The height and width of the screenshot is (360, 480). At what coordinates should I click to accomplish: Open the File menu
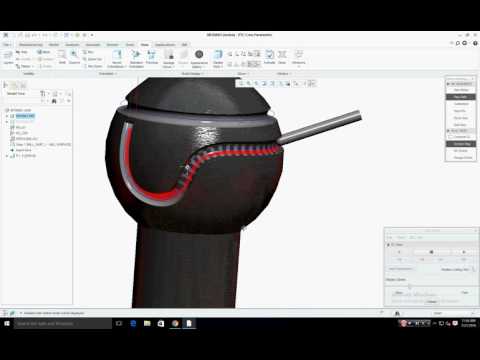tap(7, 45)
